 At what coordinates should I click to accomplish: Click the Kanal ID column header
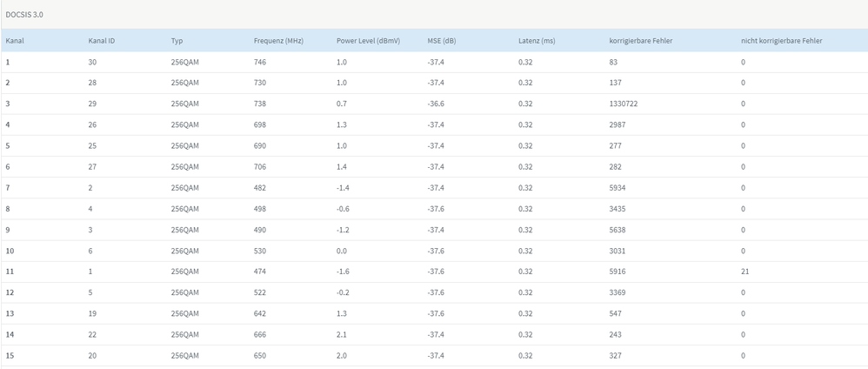pos(102,41)
